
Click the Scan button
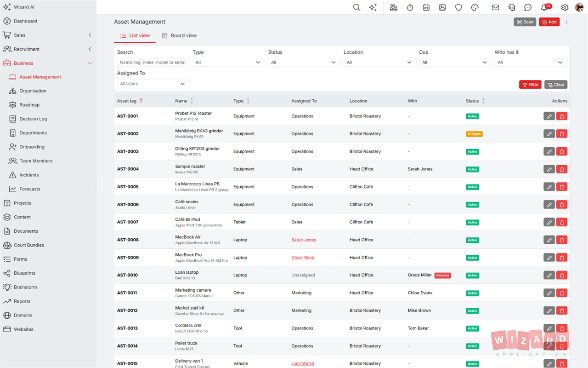click(x=525, y=22)
